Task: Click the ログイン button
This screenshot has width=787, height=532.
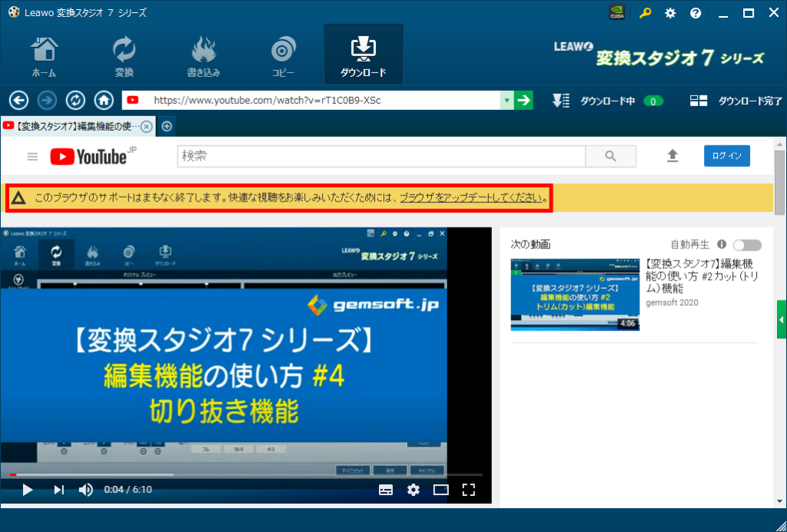Action: 726,156
